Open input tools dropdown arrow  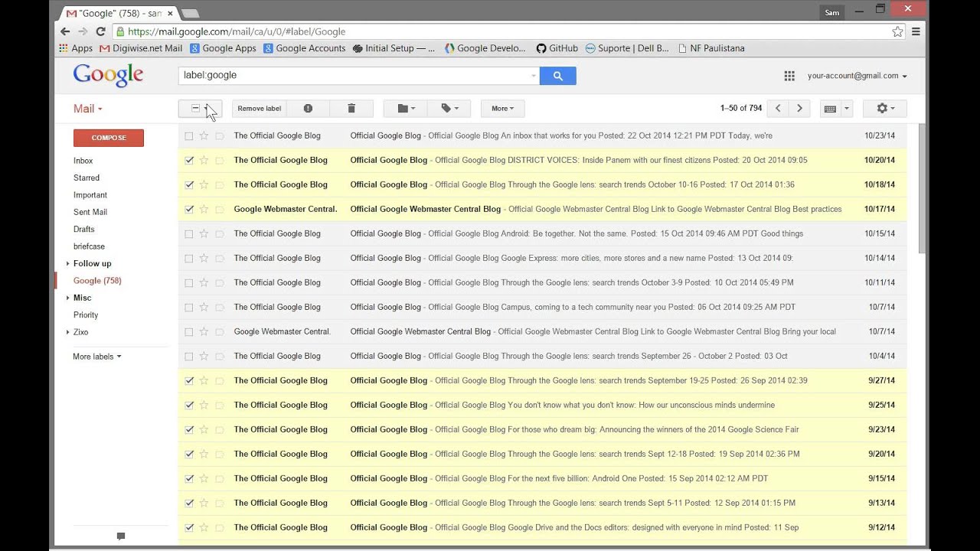847,109
